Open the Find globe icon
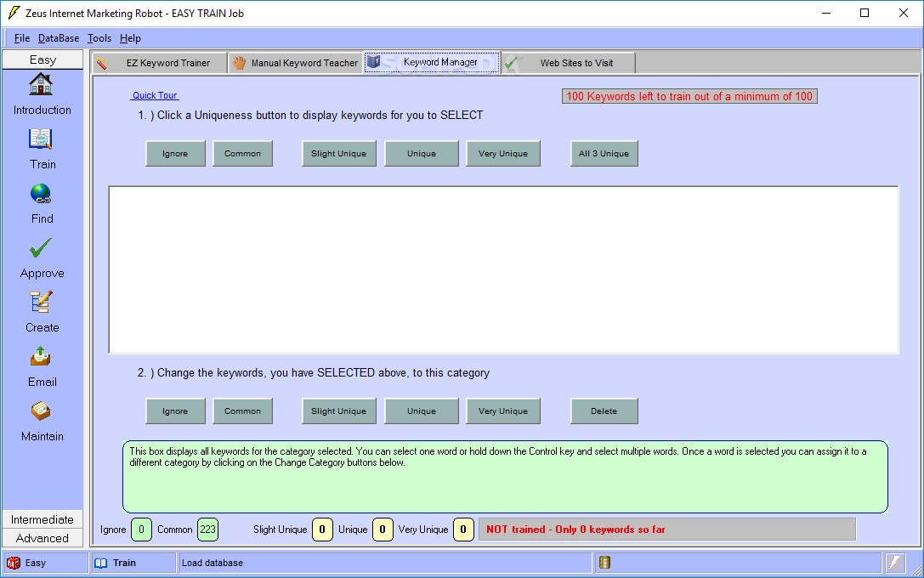Screen dimensions: 924x578 (x=41, y=193)
